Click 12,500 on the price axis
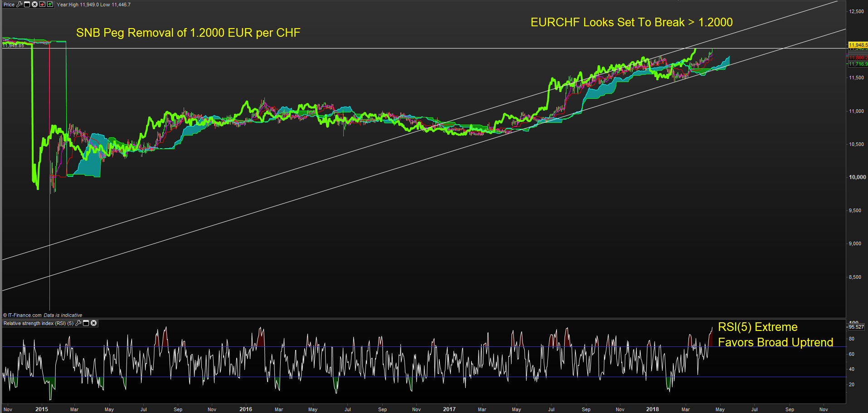 coord(856,11)
